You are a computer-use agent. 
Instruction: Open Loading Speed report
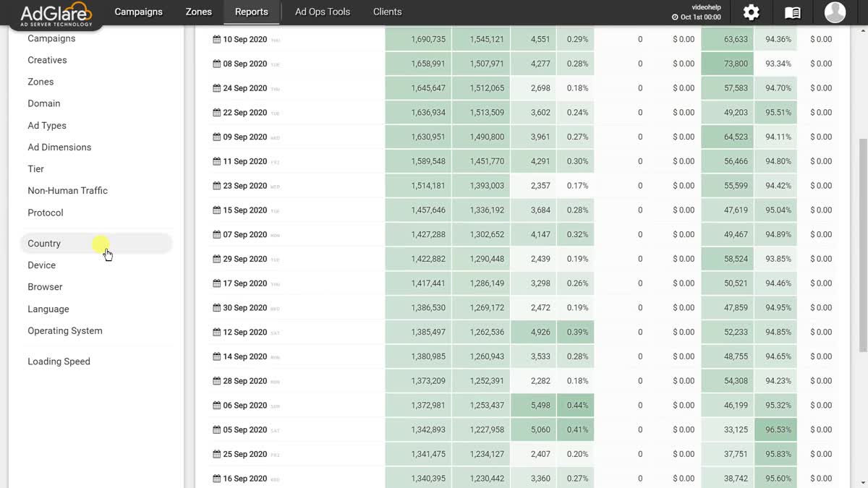click(x=59, y=361)
